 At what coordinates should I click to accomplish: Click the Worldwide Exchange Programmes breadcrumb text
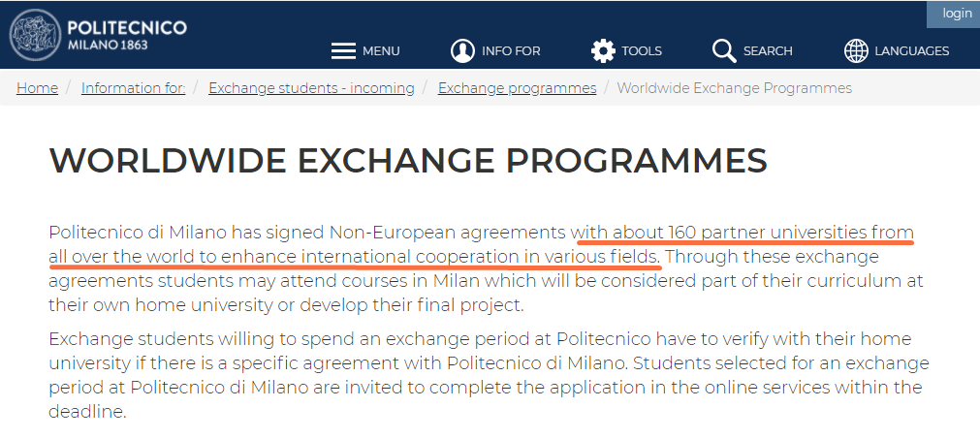coord(734,88)
